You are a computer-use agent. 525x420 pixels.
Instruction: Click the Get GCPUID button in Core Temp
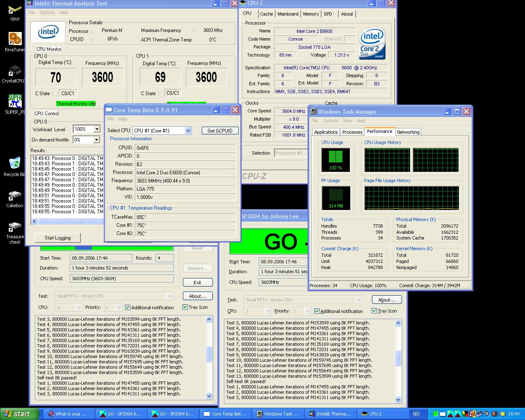[x=220, y=130]
